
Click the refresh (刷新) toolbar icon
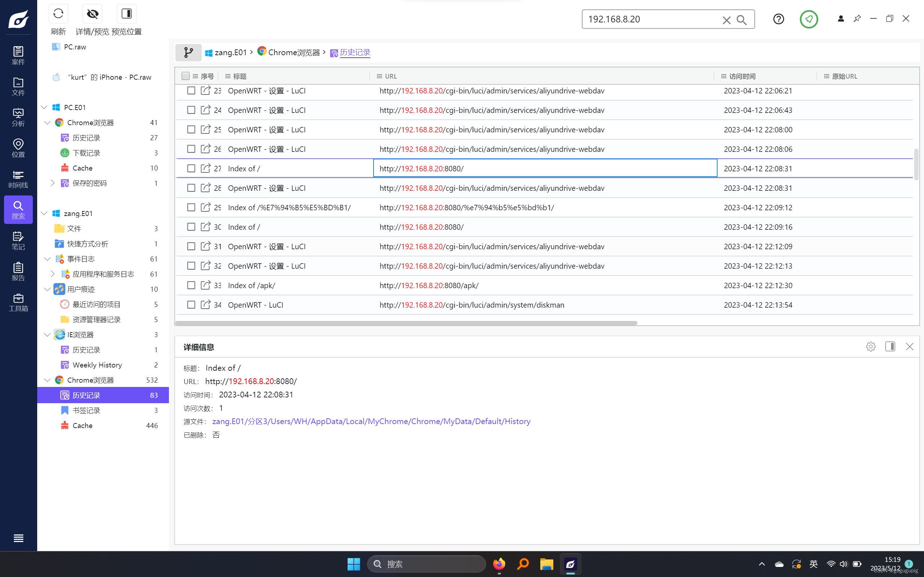pos(58,14)
